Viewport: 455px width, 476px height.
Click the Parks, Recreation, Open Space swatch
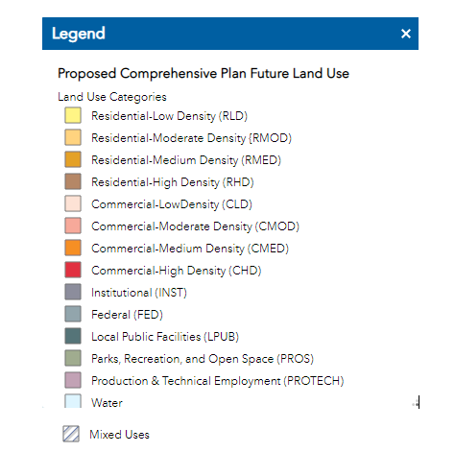coord(73,358)
